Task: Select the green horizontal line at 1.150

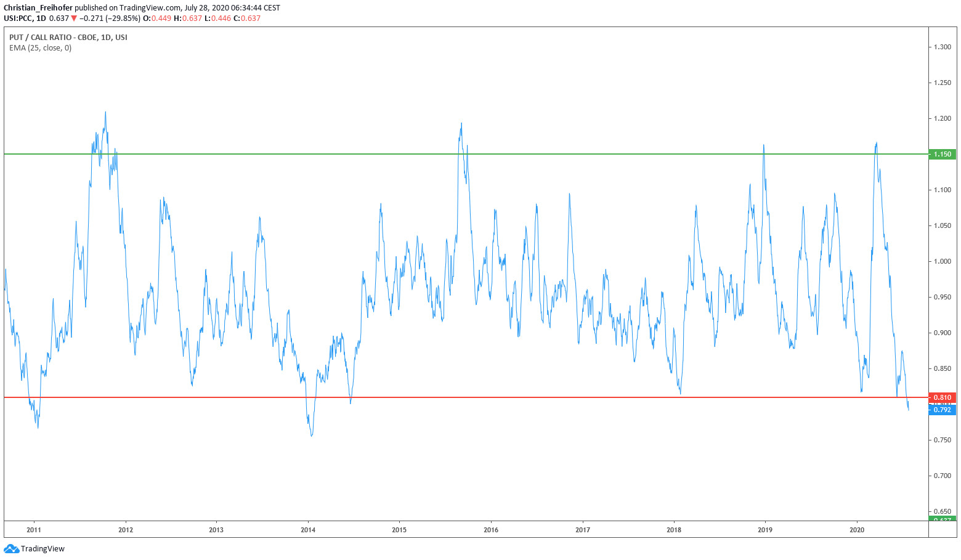Action: click(x=431, y=154)
